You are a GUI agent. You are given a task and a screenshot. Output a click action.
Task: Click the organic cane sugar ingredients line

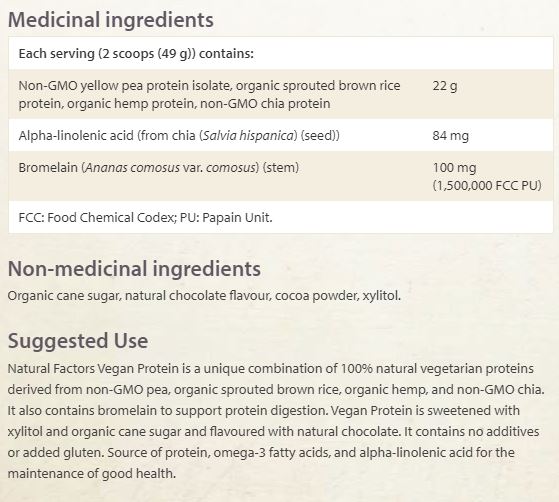[x=204, y=296]
